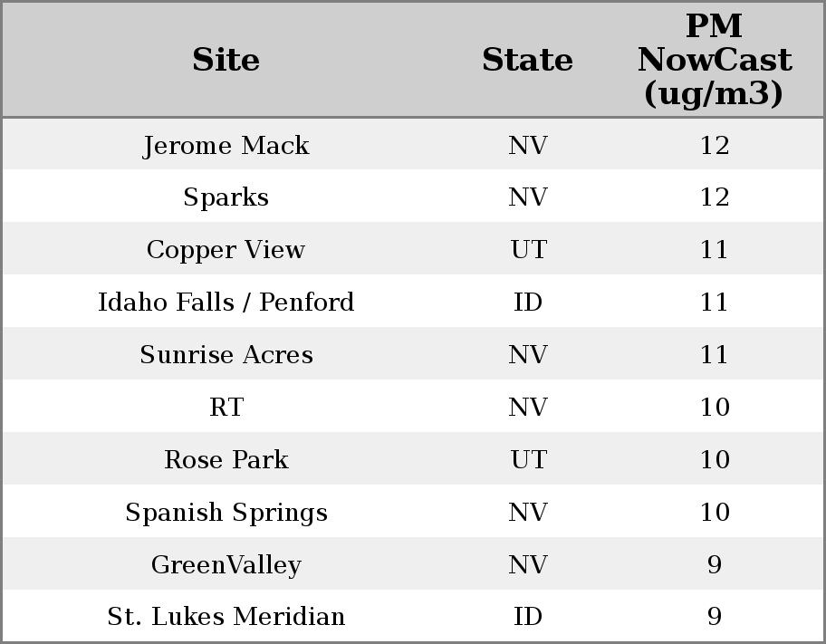Click the GreenValley site name
Viewport: 826px width, 644px height.
(226, 564)
